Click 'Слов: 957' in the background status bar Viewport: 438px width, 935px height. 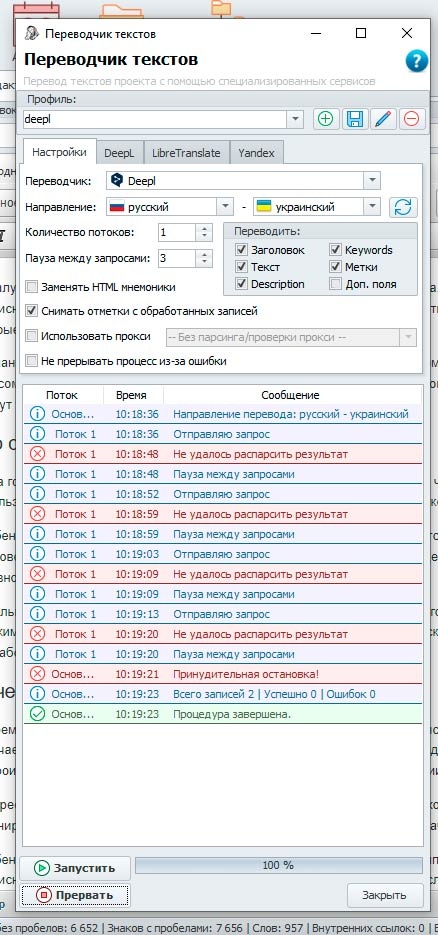279,928
